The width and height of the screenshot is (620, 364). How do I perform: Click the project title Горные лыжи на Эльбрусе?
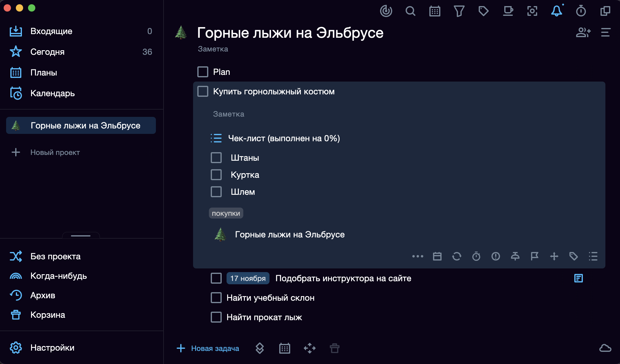[x=290, y=32]
